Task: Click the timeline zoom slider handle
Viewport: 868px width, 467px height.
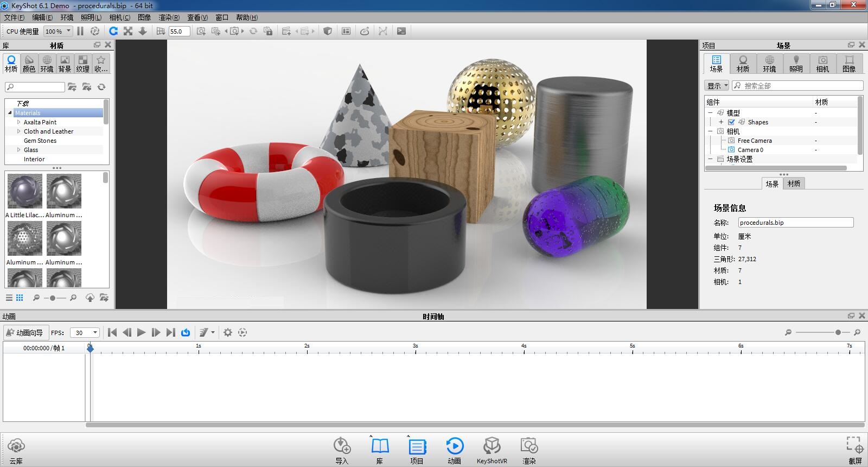Action: pos(838,332)
